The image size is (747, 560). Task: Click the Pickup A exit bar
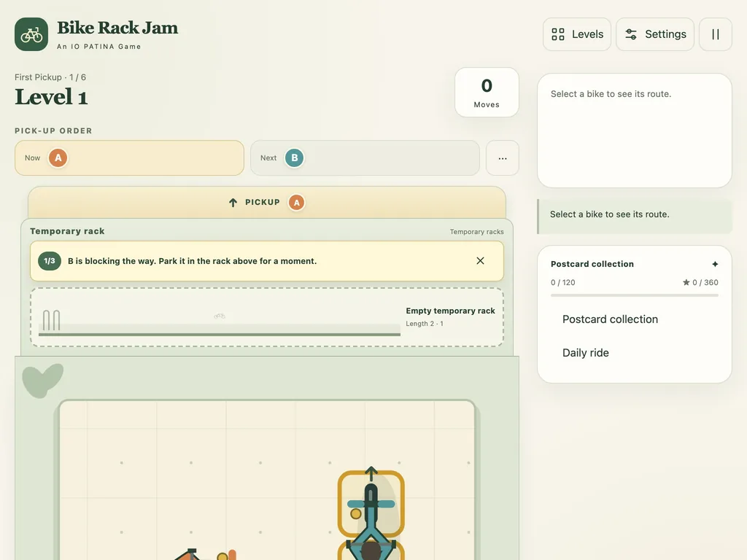(x=267, y=203)
